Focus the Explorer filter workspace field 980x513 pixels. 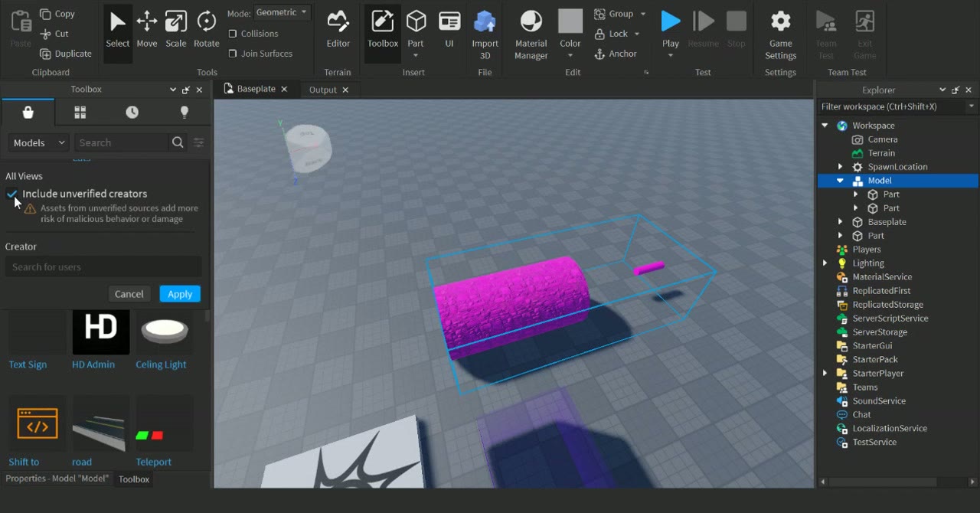coord(892,106)
